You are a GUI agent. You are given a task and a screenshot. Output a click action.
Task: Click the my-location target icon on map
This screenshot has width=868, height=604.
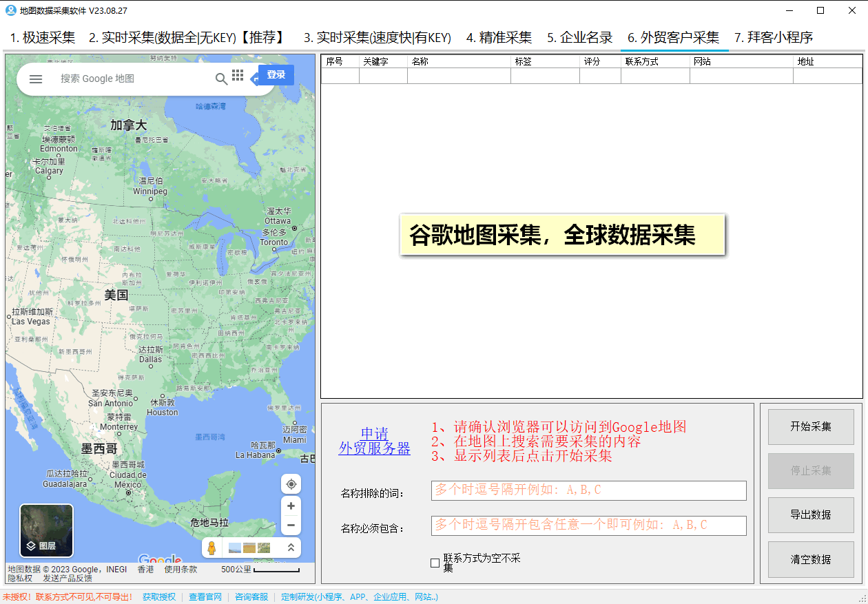click(x=291, y=483)
